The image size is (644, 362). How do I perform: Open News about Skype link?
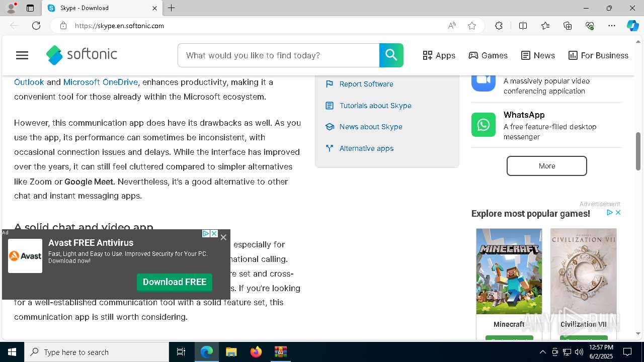[371, 127]
